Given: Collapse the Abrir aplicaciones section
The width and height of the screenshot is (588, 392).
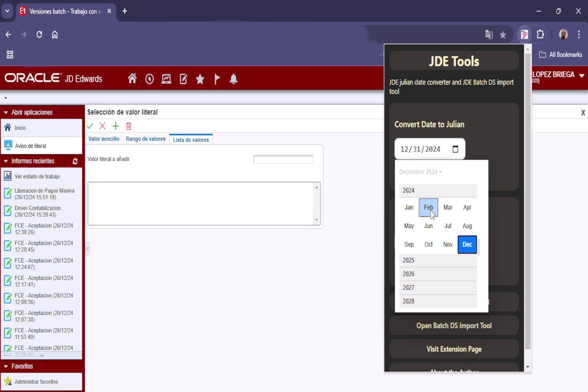Looking at the screenshot, I should coord(5,112).
